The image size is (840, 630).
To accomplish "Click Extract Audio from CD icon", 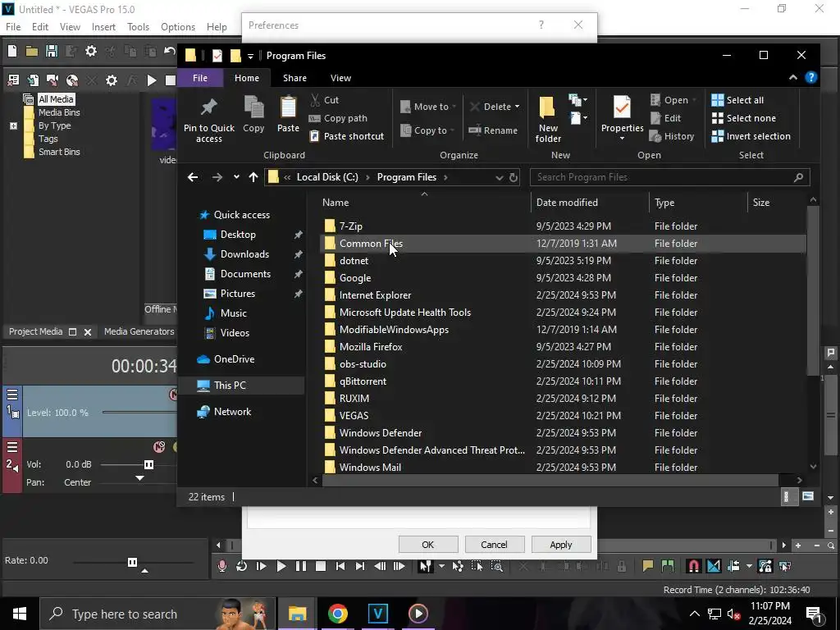I will click(72, 80).
